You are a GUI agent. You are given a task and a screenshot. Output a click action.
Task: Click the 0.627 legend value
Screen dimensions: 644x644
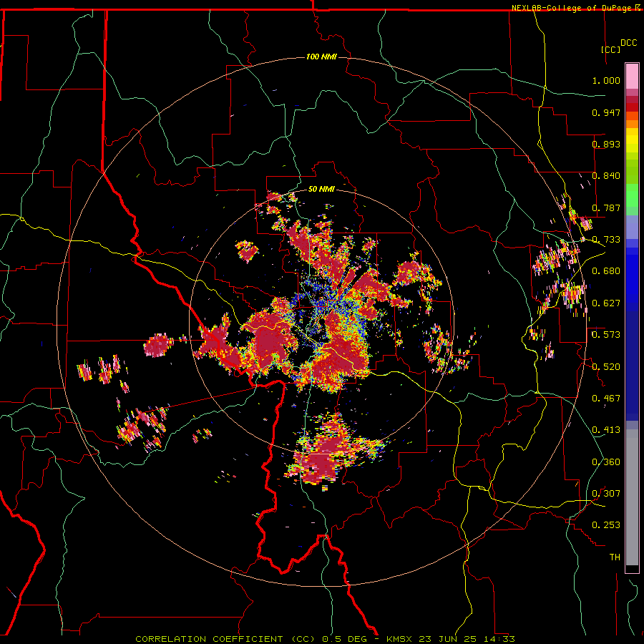point(606,303)
